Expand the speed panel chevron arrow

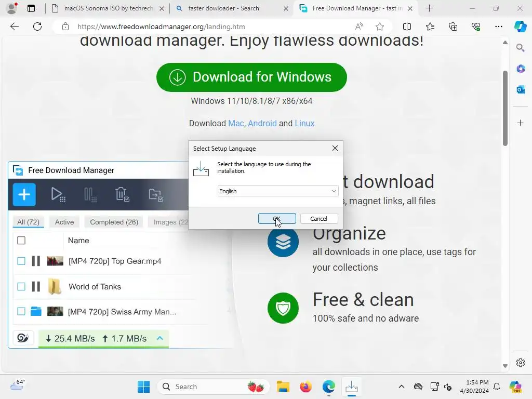coord(160,338)
